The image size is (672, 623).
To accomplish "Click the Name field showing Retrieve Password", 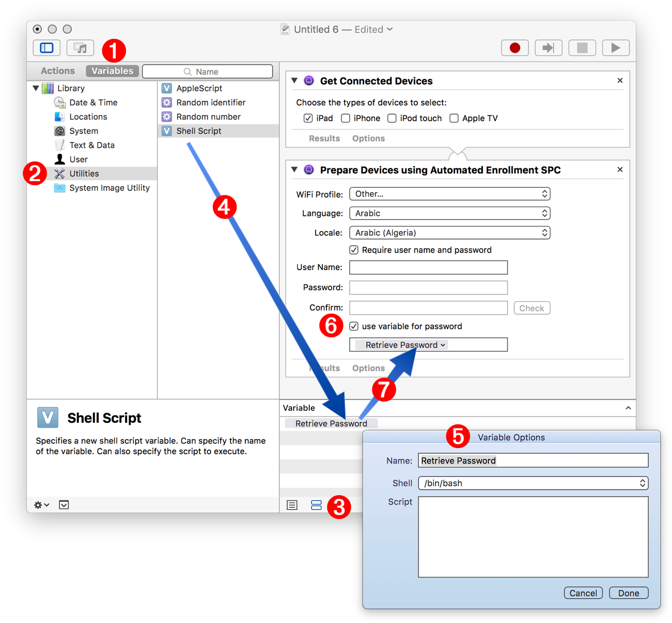I will pyautogui.click(x=533, y=460).
